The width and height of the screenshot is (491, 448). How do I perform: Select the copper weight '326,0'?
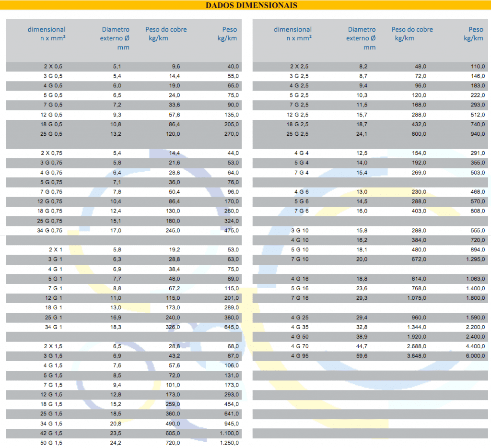coord(173,327)
